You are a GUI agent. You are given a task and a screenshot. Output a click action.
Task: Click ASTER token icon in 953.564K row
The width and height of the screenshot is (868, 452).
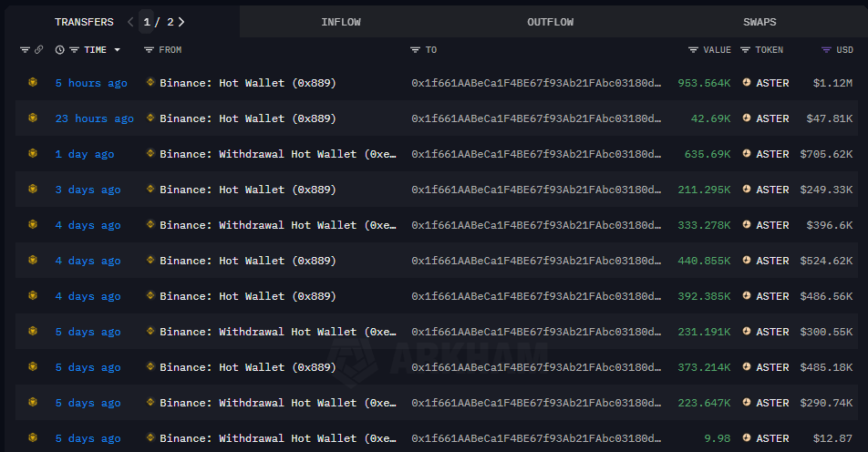746,82
